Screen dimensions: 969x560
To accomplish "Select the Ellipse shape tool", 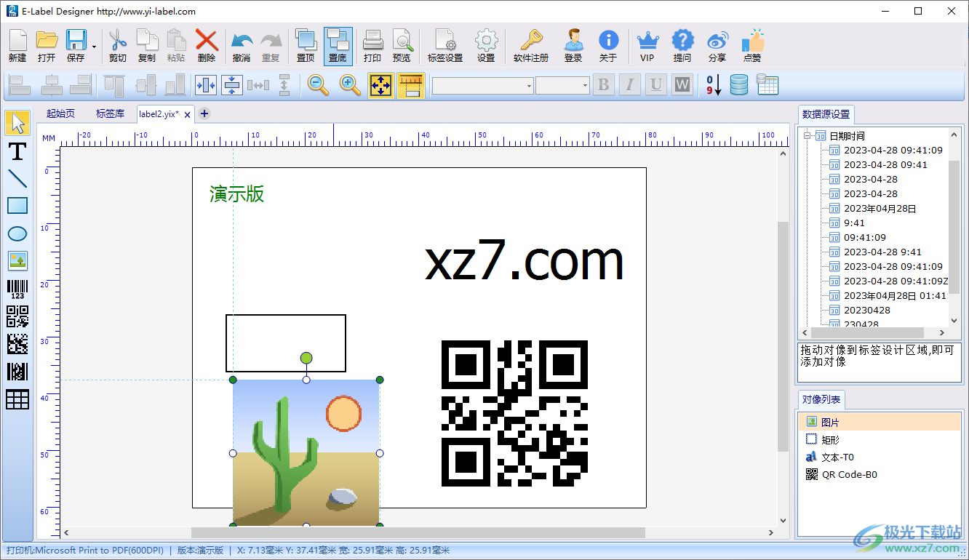I will pos(17,233).
